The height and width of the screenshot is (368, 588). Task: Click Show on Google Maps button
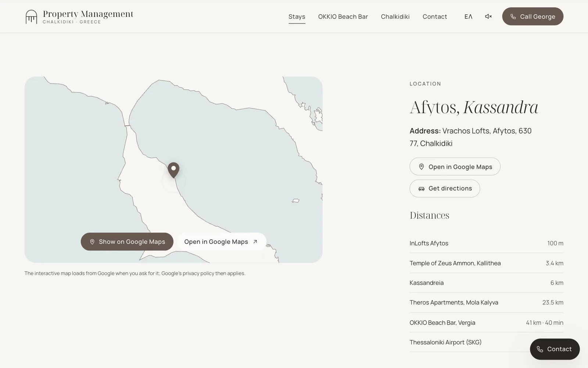127,242
